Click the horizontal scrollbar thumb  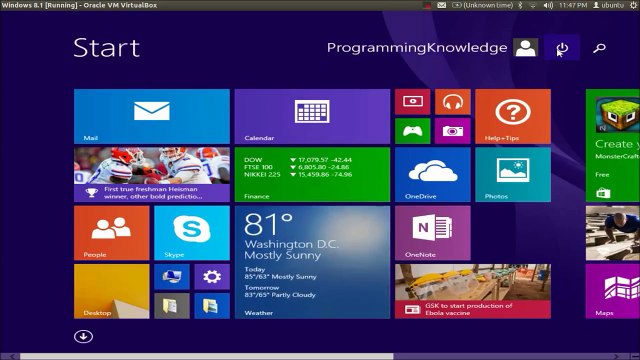pos(207,356)
